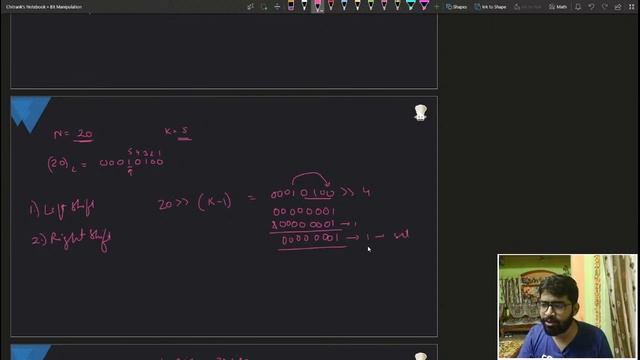Activate the Lasso Select tool
Viewport: 640px width, 360px height.
264,7
